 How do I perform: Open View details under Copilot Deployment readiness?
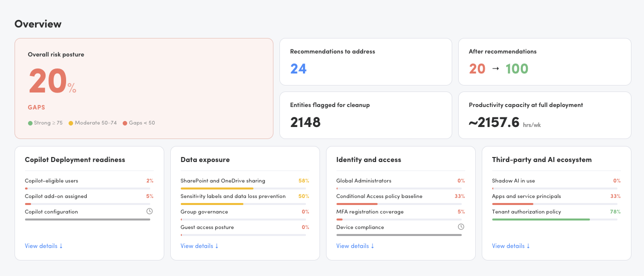[44, 246]
